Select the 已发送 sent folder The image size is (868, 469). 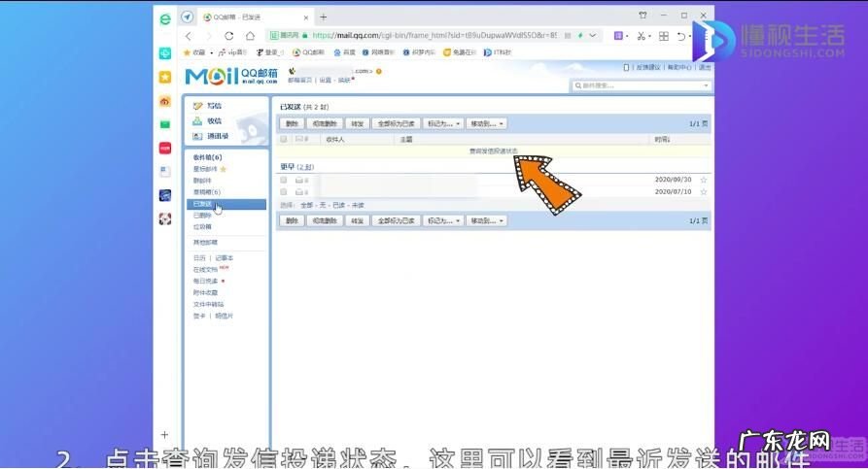226,204
